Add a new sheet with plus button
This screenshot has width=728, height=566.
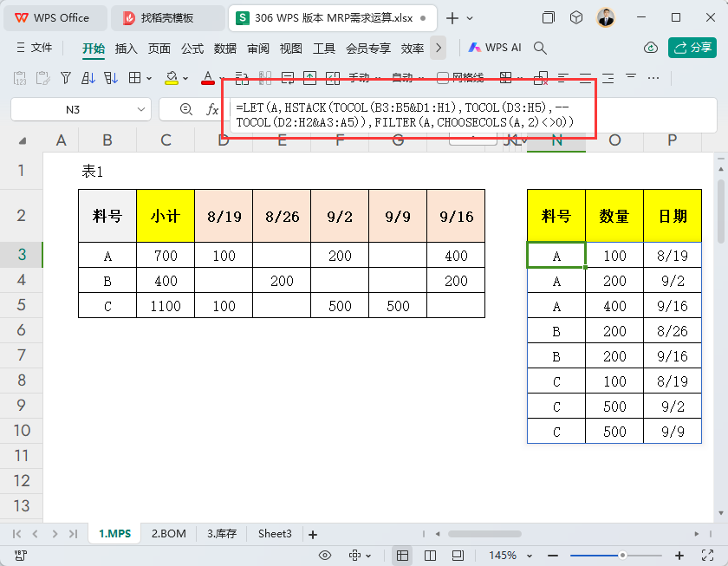point(313,535)
